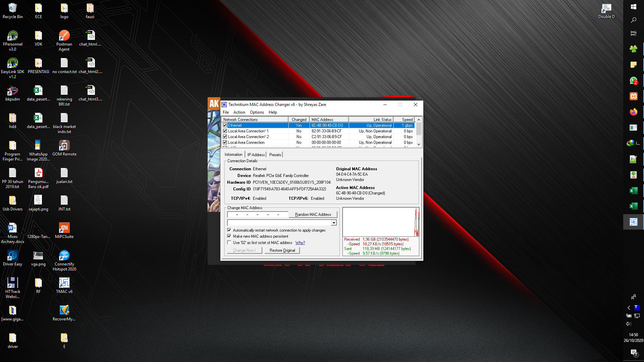Screen dimensions: 644x362
Task: Open TMAC v6 desktop shortcut
Action: 64,283
